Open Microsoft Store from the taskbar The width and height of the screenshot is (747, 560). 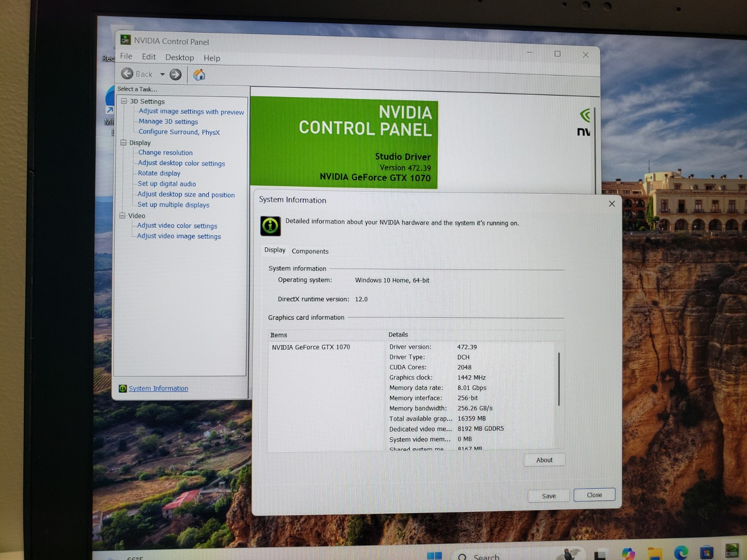pos(706,553)
